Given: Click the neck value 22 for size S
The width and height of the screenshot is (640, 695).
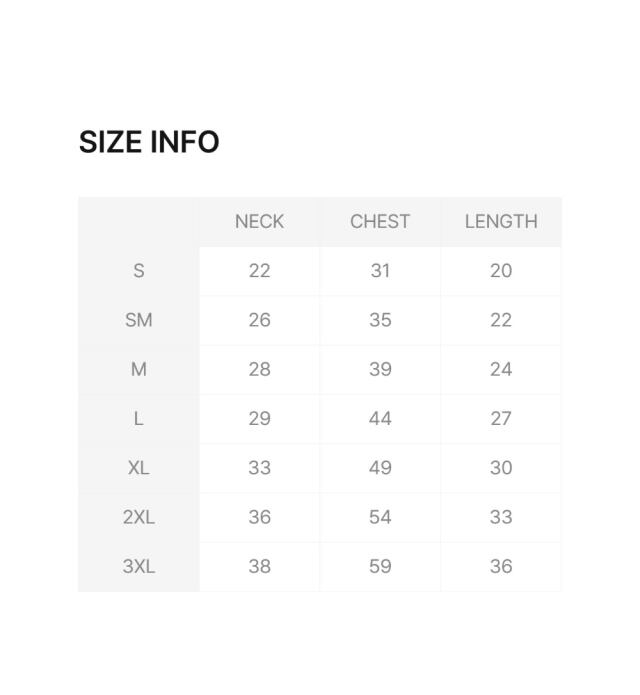Looking at the screenshot, I should (x=259, y=271).
